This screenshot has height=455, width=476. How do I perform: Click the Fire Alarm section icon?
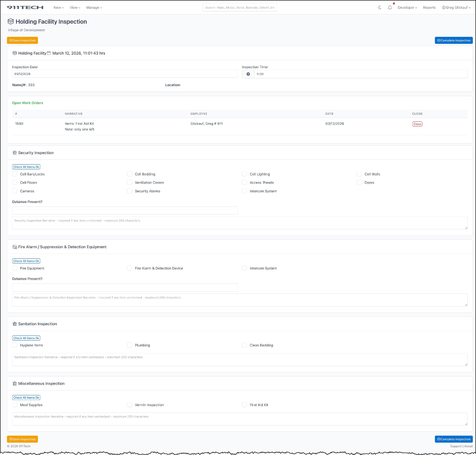click(x=15, y=247)
